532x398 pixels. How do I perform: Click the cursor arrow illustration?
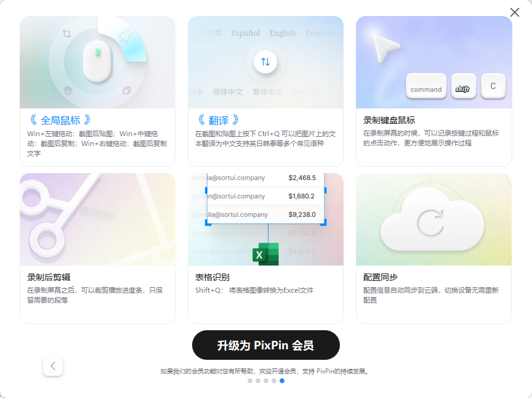click(387, 49)
